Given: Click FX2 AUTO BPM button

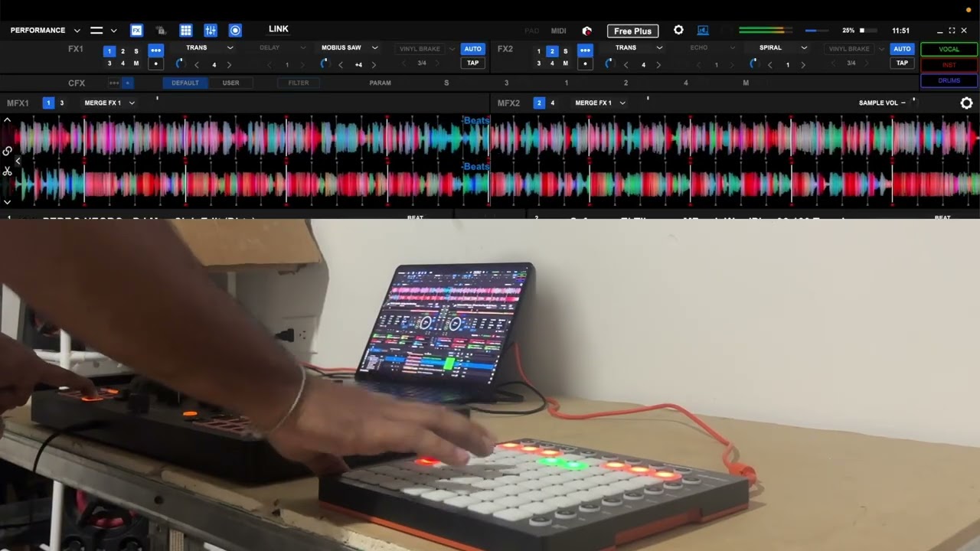Looking at the screenshot, I should [x=902, y=49].
